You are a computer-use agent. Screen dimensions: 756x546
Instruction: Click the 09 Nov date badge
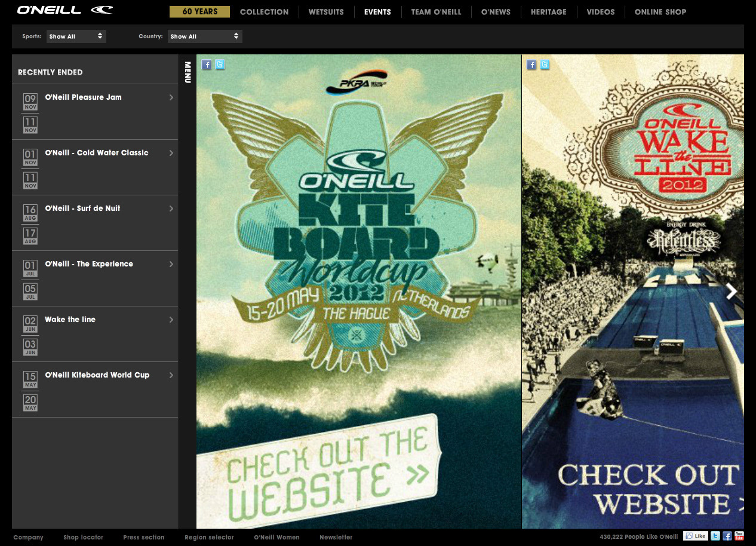(30, 102)
